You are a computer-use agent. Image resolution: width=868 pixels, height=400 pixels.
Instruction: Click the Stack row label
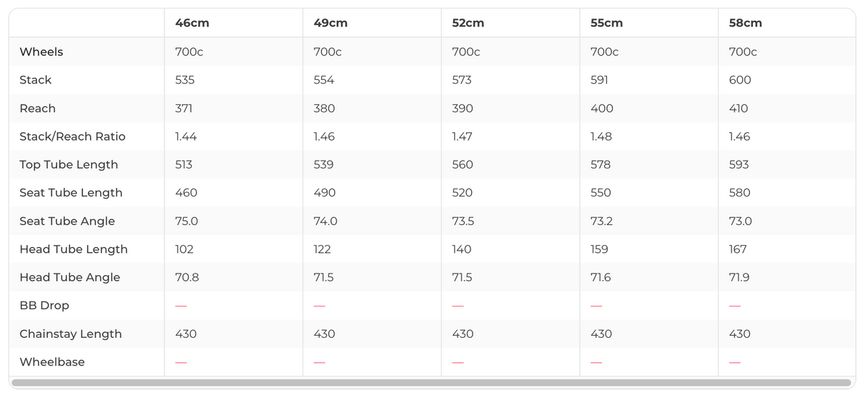click(x=36, y=80)
